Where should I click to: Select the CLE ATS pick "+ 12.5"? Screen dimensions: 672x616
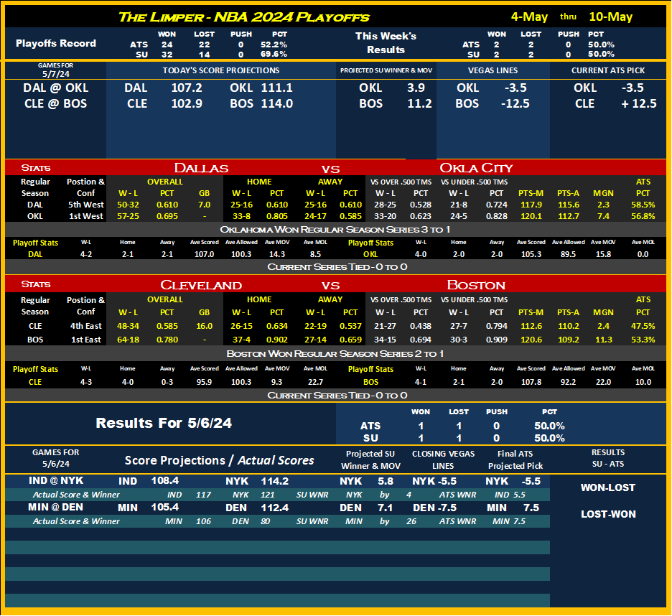(x=638, y=103)
